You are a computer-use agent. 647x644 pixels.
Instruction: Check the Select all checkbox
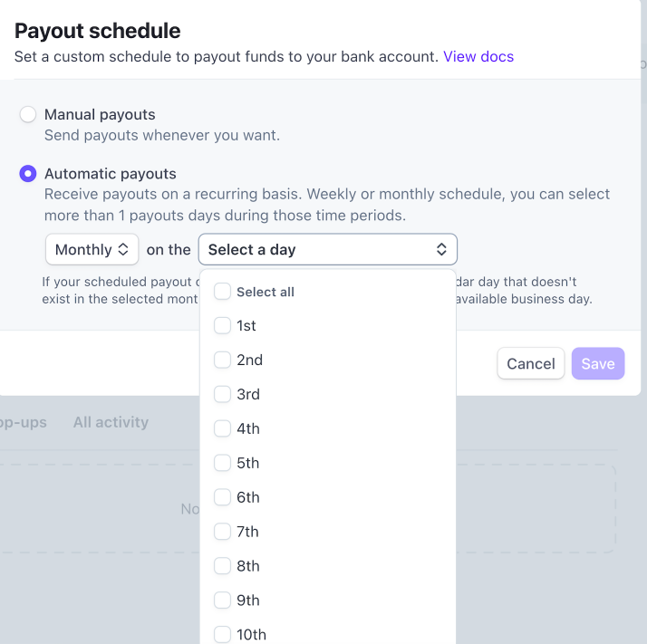click(223, 292)
